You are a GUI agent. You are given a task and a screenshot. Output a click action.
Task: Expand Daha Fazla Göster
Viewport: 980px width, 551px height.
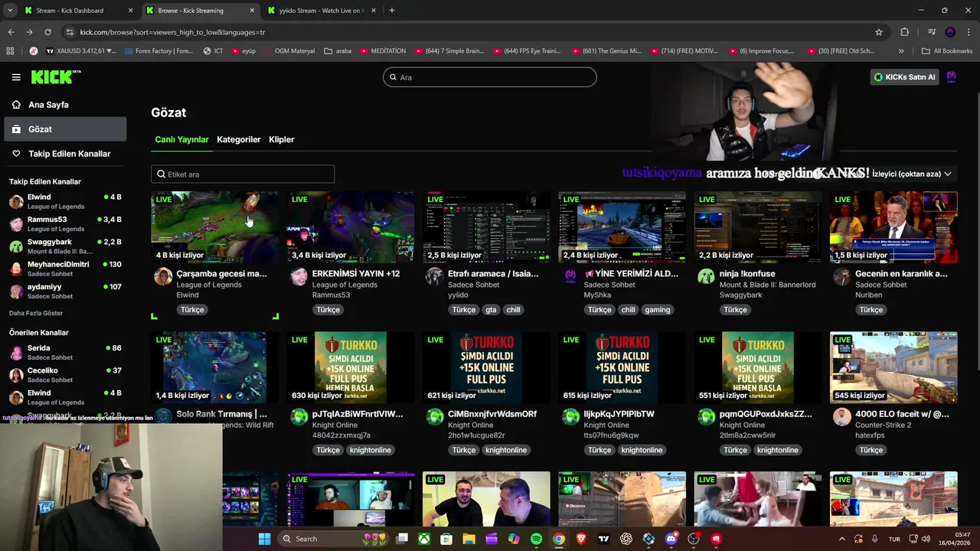point(36,313)
